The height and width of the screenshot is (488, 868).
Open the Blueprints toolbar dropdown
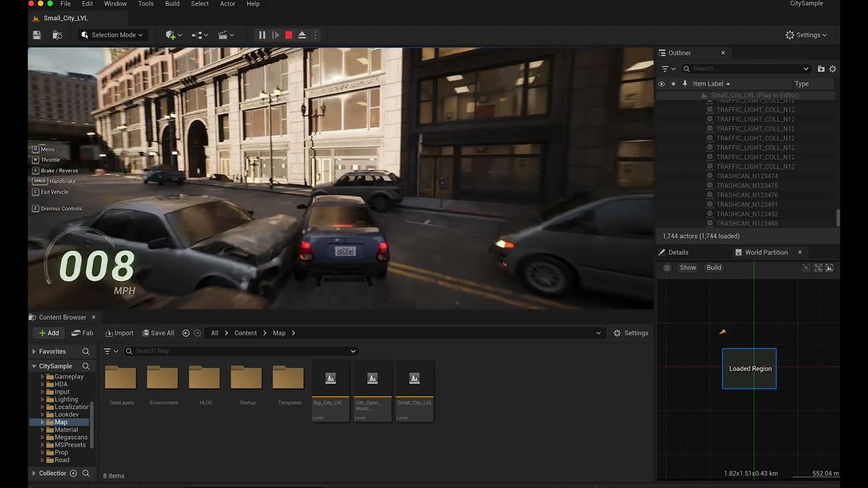pyautogui.click(x=199, y=35)
